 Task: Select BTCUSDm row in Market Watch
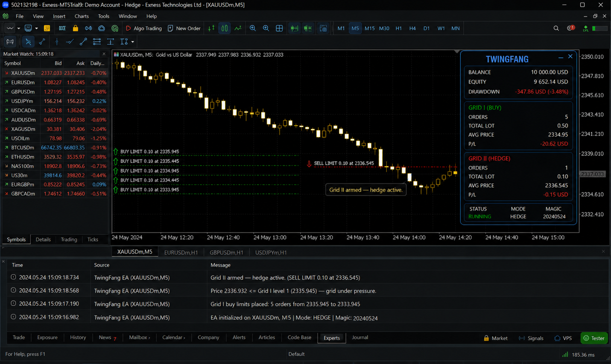[x=55, y=147]
